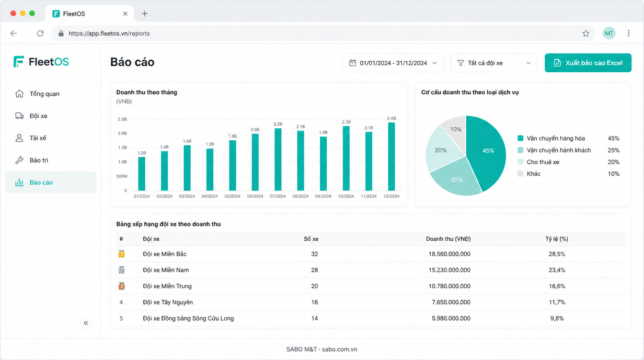Screen dimensions: 644x360
Task: Click the Tỷ lệ (%) column header
Action: 557,239
